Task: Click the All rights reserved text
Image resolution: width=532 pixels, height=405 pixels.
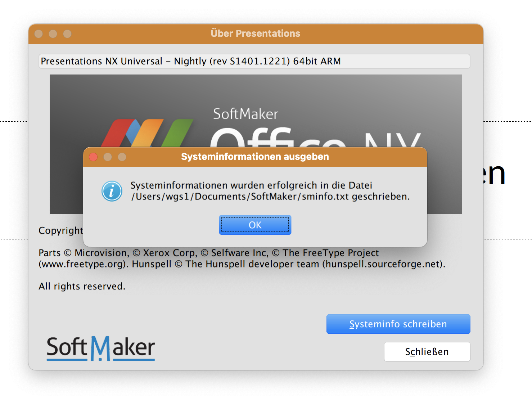Action: 82,287
